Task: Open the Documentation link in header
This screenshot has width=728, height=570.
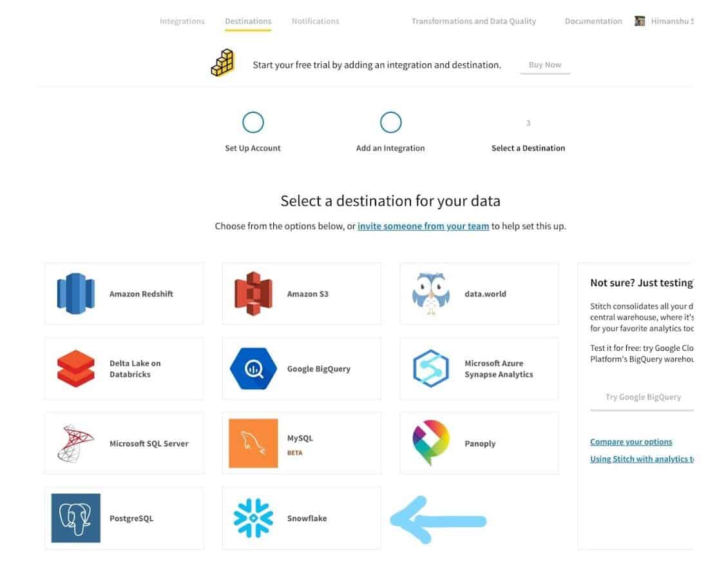Action: point(593,21)
